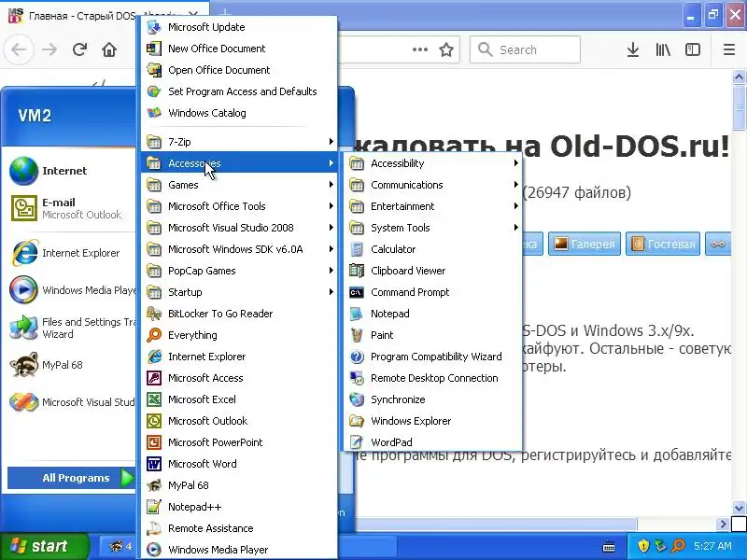
Task: Launch Notepad++
Action: [239, 507]
